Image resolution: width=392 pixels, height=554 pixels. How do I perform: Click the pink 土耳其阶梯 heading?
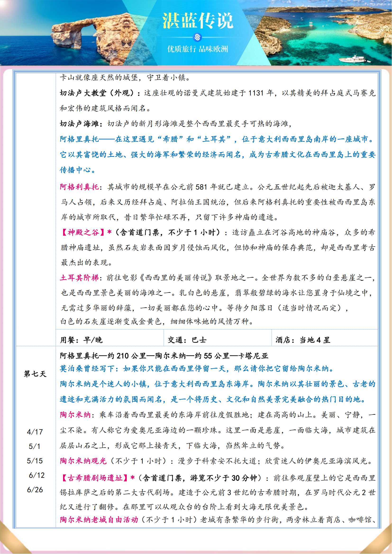(79, 278)
